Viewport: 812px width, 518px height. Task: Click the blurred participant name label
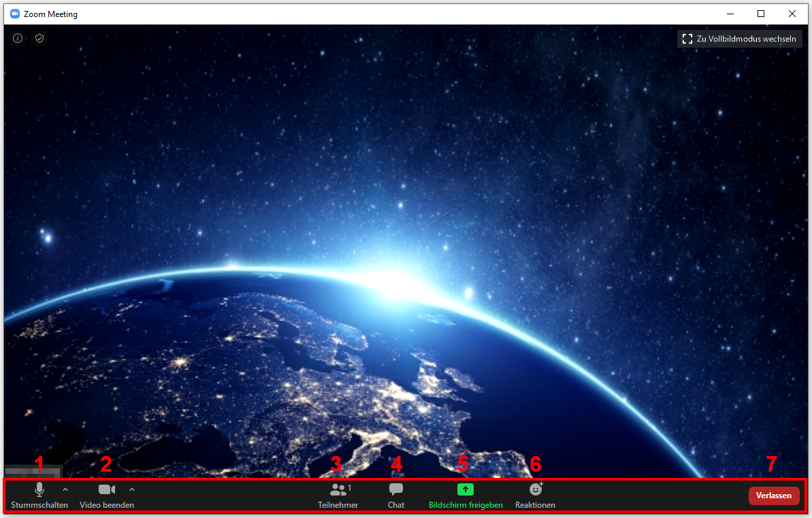tap(33, 470)
